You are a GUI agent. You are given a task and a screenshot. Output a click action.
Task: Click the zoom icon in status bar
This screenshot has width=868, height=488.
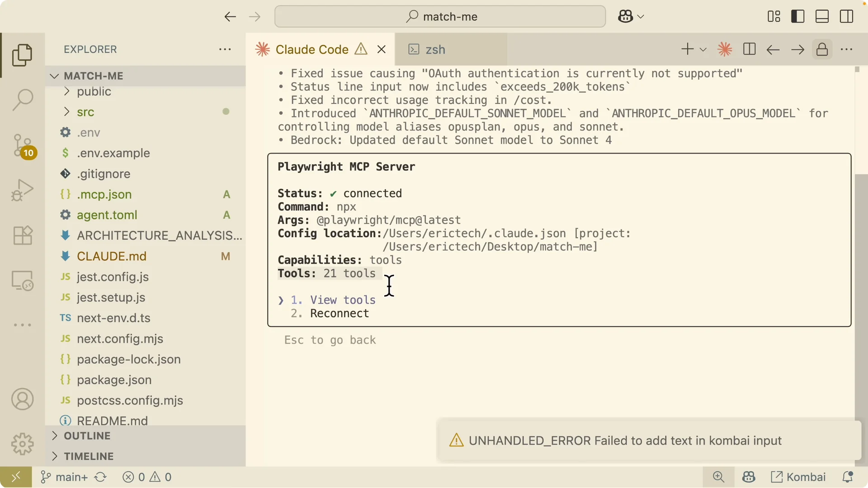pos(718,477)
